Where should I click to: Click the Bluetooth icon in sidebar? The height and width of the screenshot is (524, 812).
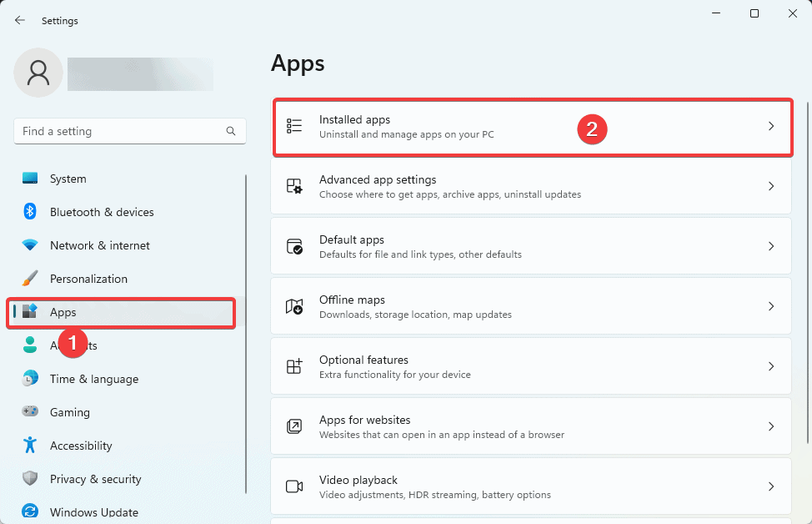30,211
